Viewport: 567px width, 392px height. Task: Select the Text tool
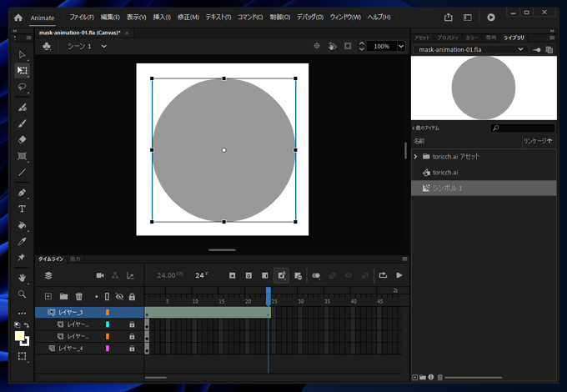pos(23,209)
